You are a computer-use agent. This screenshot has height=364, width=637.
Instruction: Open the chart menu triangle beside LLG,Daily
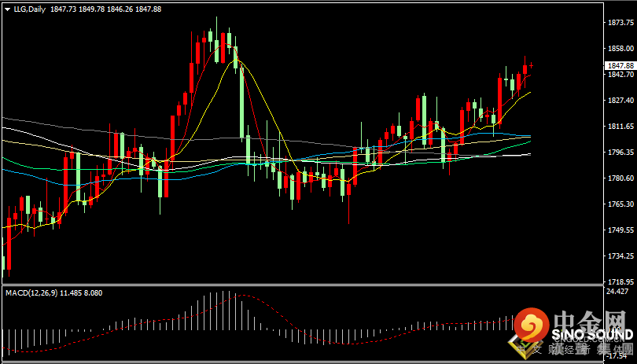(x=7, y=9)
